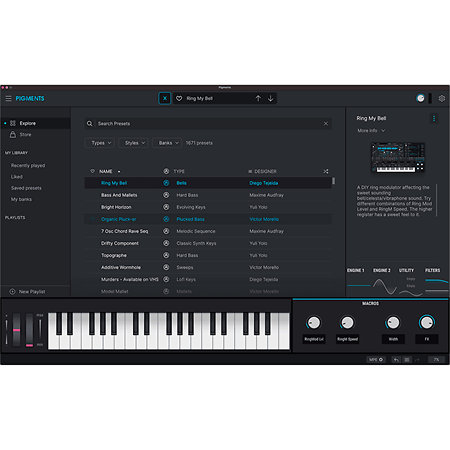Open Recently played in My Library
Image resolution: width=450 pixels, height=450 pixels.
(28, 165)
